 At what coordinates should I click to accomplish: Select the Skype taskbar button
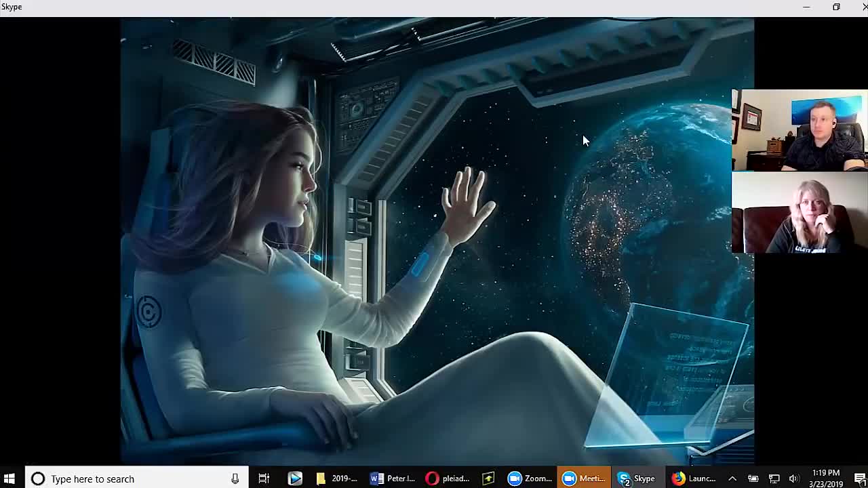[637, 479]
